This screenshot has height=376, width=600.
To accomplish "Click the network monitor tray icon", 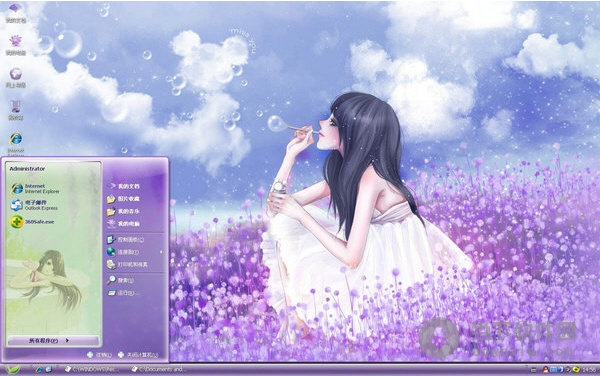I will pyautogui.click(x=553, y=370).
